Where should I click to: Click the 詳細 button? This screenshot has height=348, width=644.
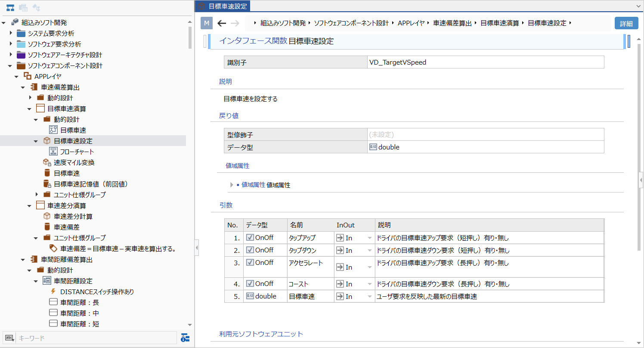click(626, 23)
